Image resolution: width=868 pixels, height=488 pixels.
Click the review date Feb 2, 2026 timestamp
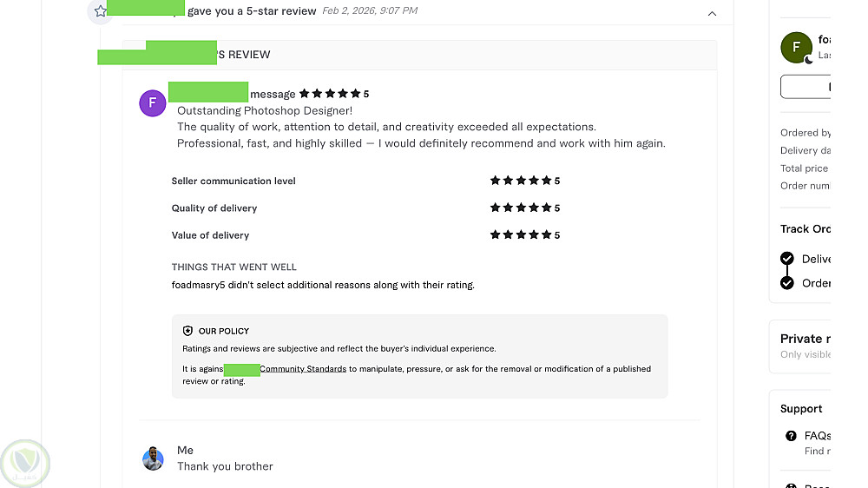[370, 11]
